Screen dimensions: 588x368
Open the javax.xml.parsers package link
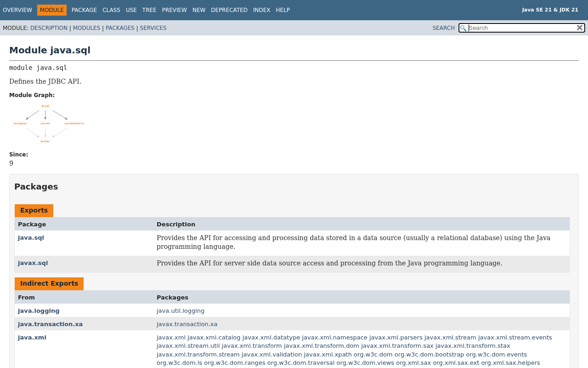pos(396,338)
